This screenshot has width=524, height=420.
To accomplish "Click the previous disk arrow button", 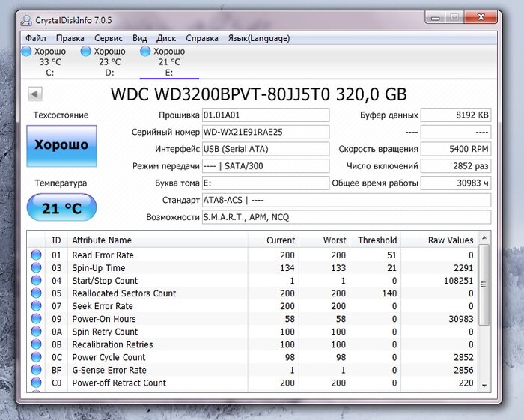I will coord(34,94).
